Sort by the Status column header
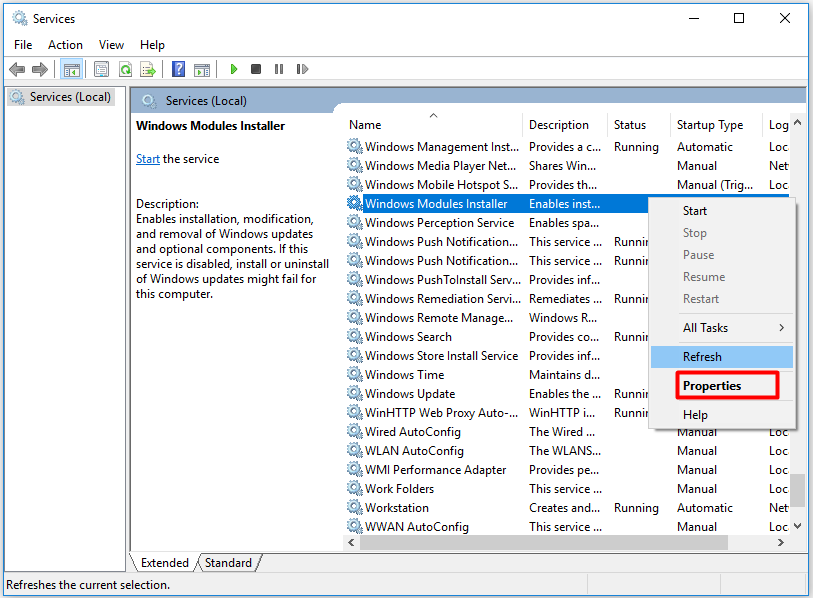The width and height of the screenshot is (813, 598). tap(639, 124)
